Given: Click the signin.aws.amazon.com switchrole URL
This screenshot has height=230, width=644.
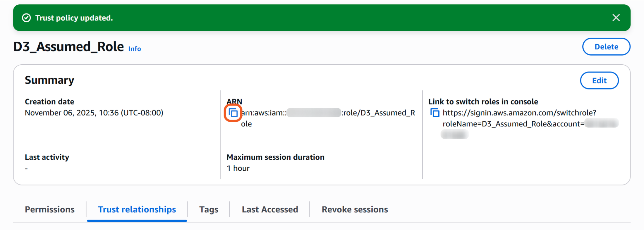Looking at the screenshot, I should coord(519,113).
